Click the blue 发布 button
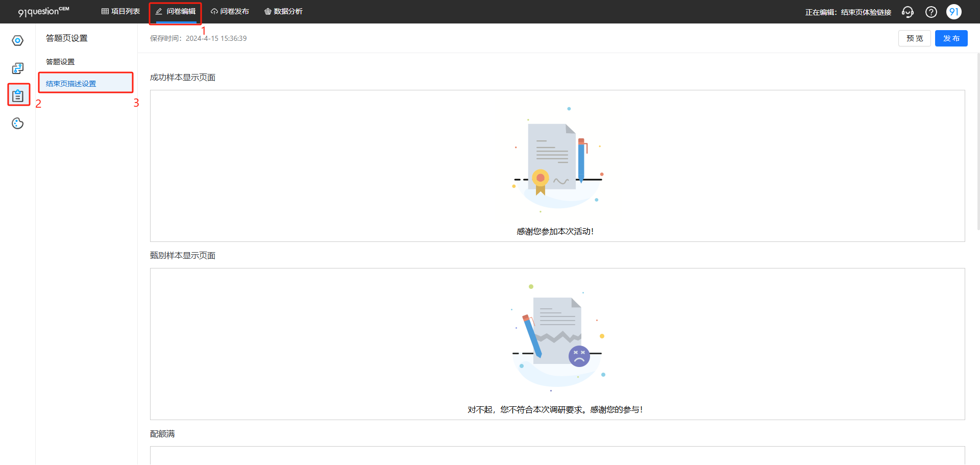This screenshot has width=980, height=465. click(951, 38)
